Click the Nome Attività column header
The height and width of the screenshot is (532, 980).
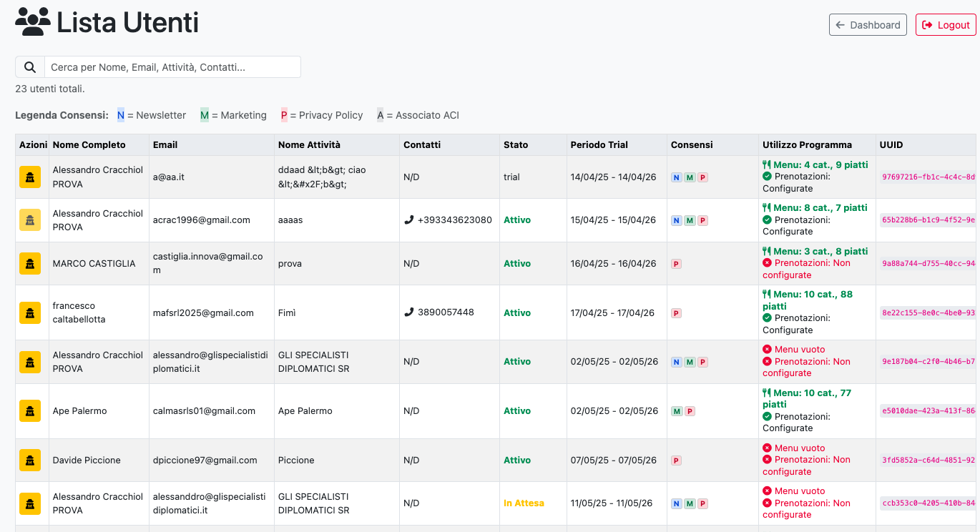pyautogui.click(x=337, y=144)
